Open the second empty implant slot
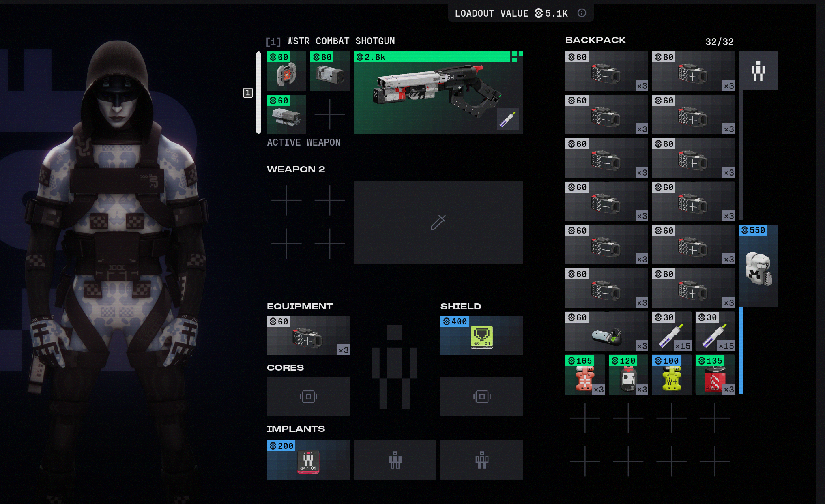Screen dimensions: 825x504 point(395,460)
